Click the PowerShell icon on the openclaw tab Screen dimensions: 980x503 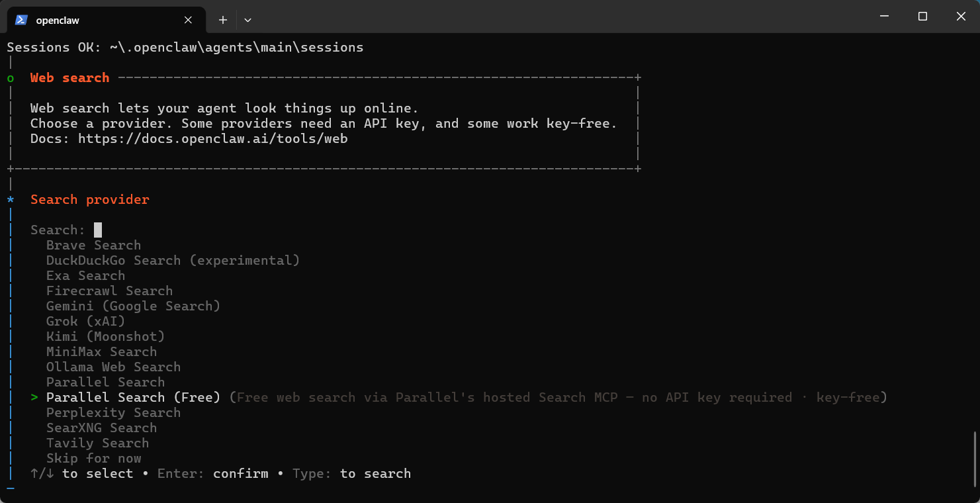coord(21,20)
